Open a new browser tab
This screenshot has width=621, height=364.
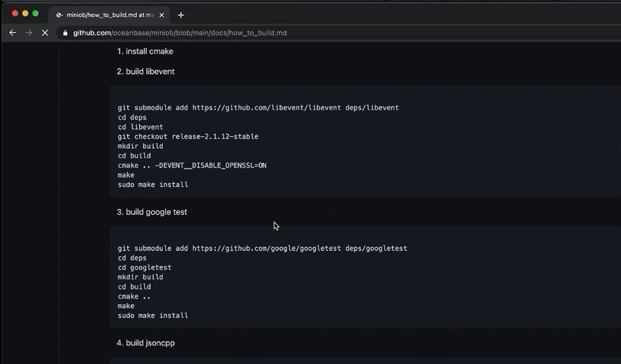point(181,15)
